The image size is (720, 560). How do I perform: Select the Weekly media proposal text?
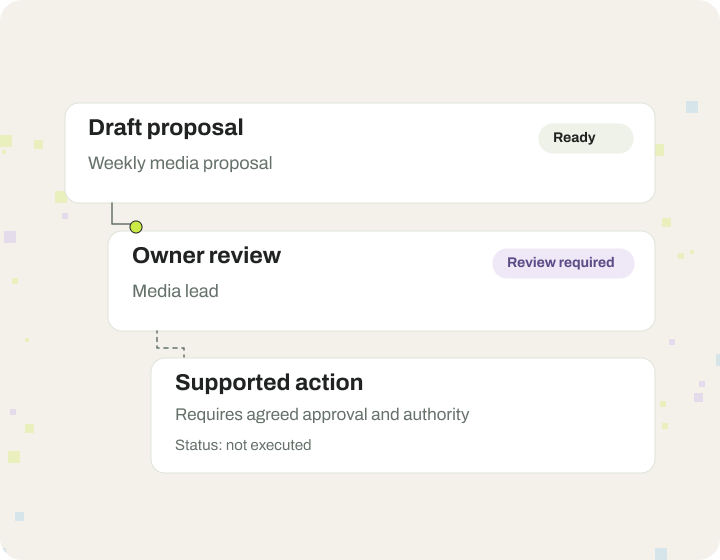[x=180, y=163]
